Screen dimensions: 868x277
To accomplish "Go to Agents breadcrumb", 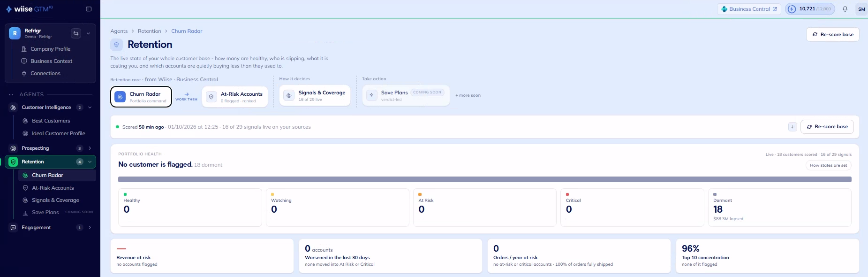I will 119,31.
